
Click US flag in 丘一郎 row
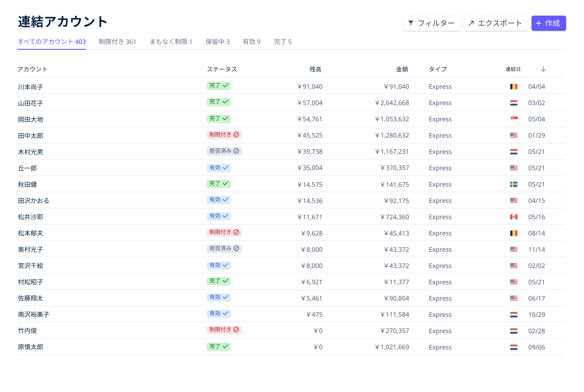click(514, 168)
